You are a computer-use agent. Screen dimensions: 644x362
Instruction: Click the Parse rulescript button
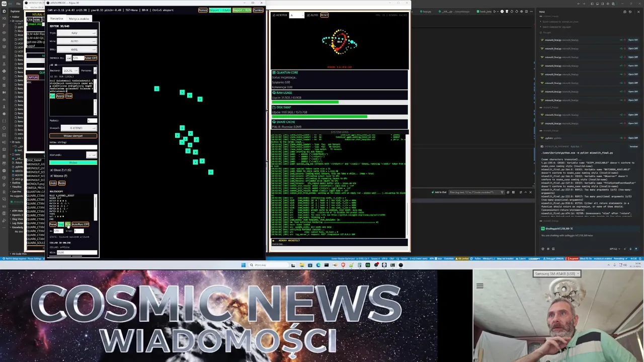point(53,224)
